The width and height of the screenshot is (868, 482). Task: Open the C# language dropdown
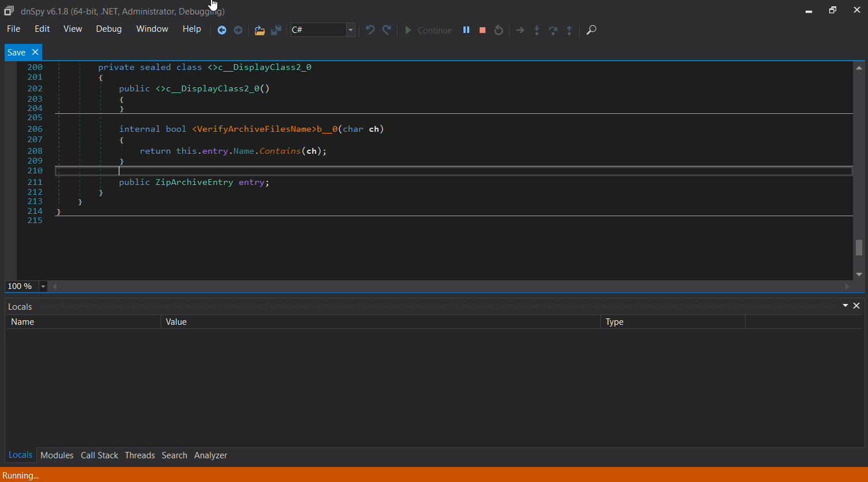coord(350,30)
